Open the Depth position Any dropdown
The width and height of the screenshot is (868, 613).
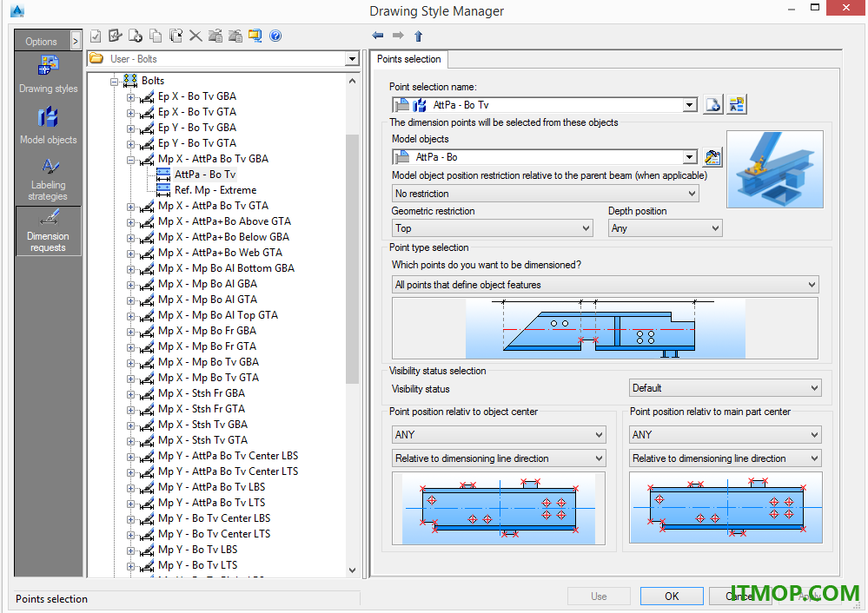666,228
